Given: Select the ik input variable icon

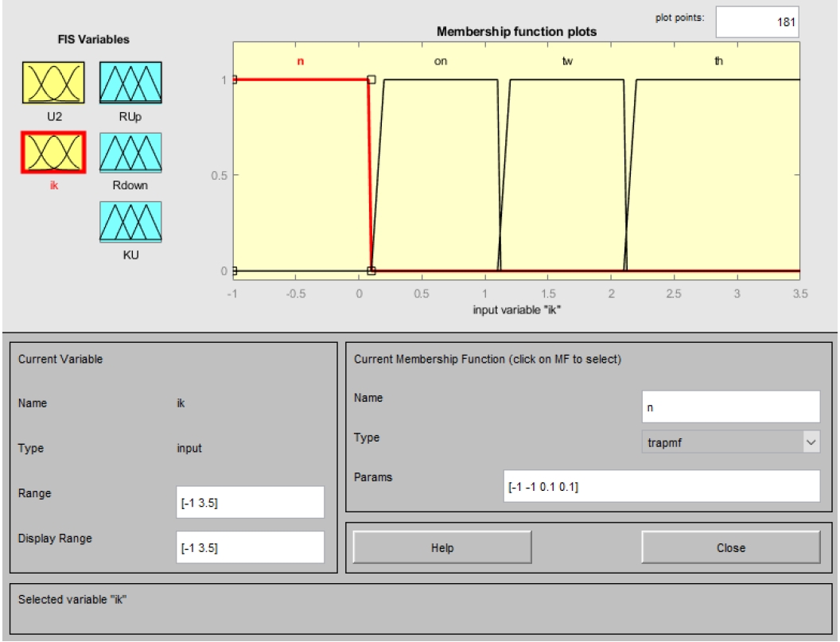Looking at the screenshot, I should pos(52,151).
